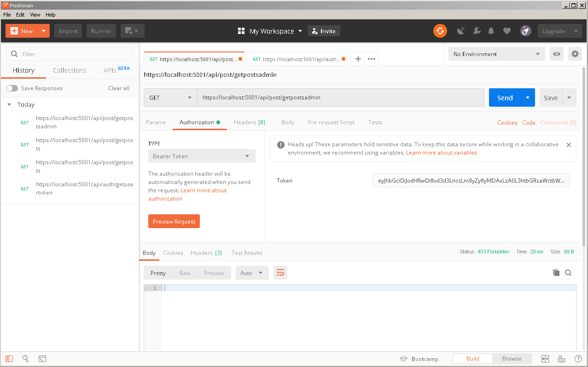Click the request URL field

click(x=341, y=97)
